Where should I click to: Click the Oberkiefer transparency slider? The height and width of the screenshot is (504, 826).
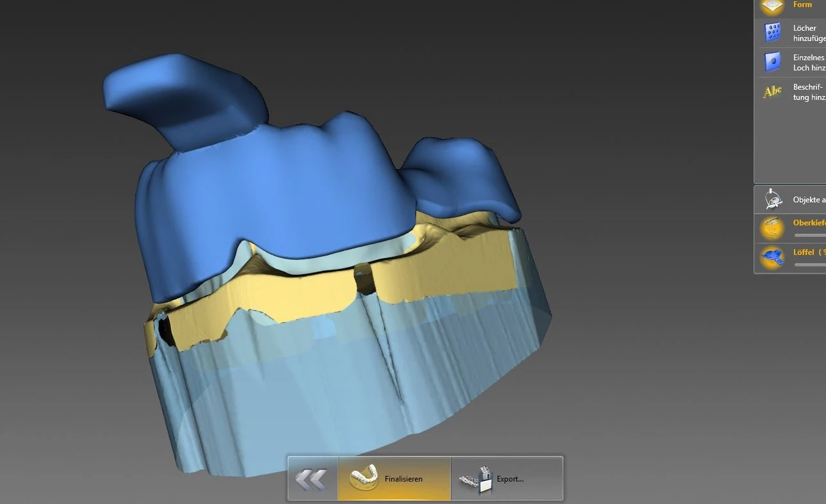[809, 235]
